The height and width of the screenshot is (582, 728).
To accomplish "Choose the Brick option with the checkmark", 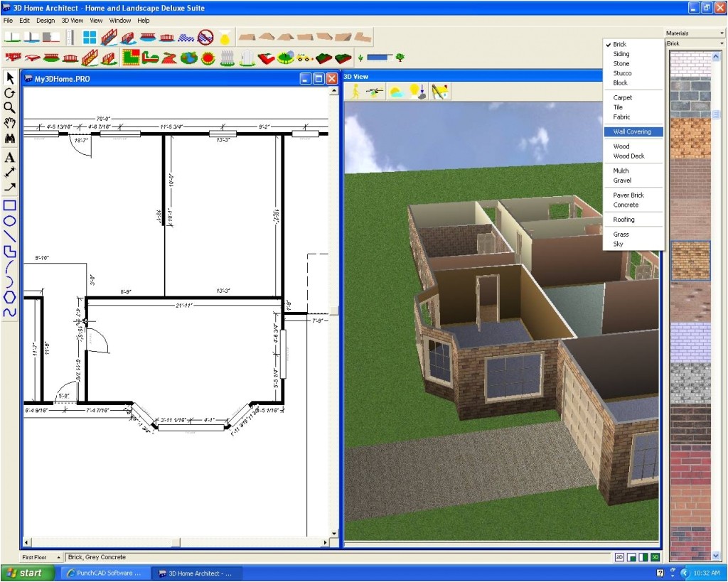I will (x=620, y=43).
